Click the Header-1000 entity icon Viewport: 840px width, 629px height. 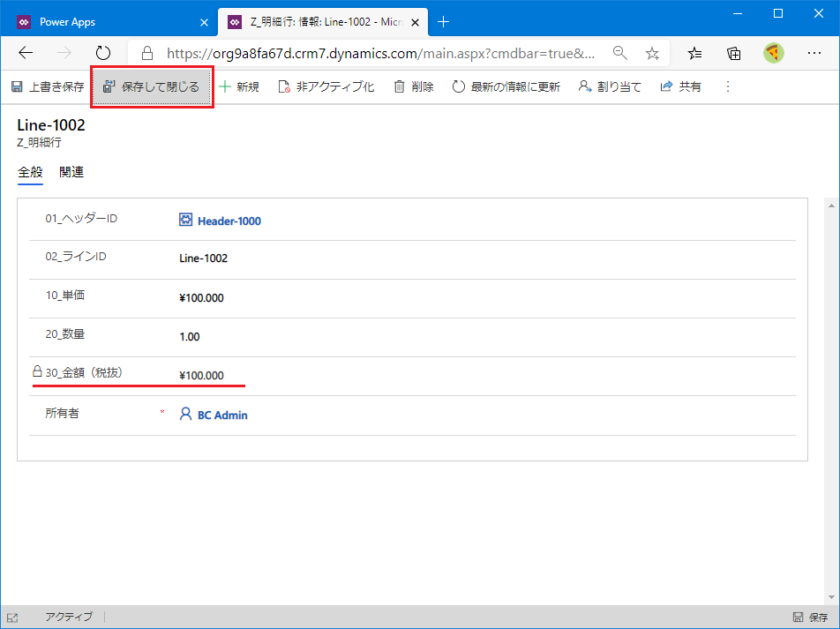coord(185,220)
